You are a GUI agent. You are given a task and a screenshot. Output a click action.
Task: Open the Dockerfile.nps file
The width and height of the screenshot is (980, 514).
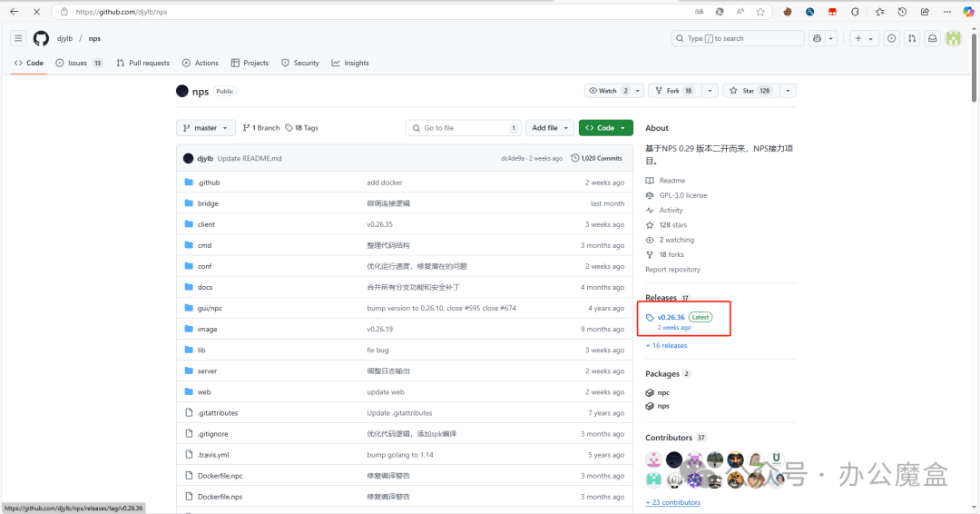tap(220, 497)
